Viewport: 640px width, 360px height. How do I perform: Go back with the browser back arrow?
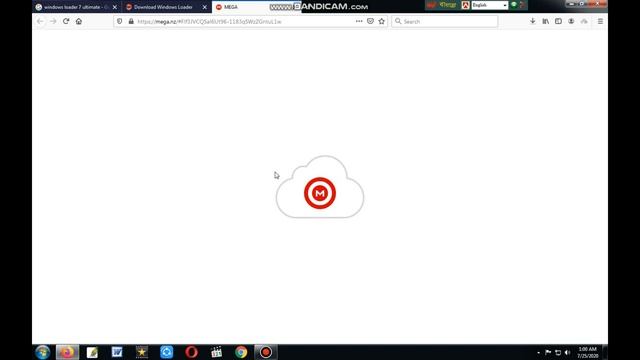tap(40, 21)
